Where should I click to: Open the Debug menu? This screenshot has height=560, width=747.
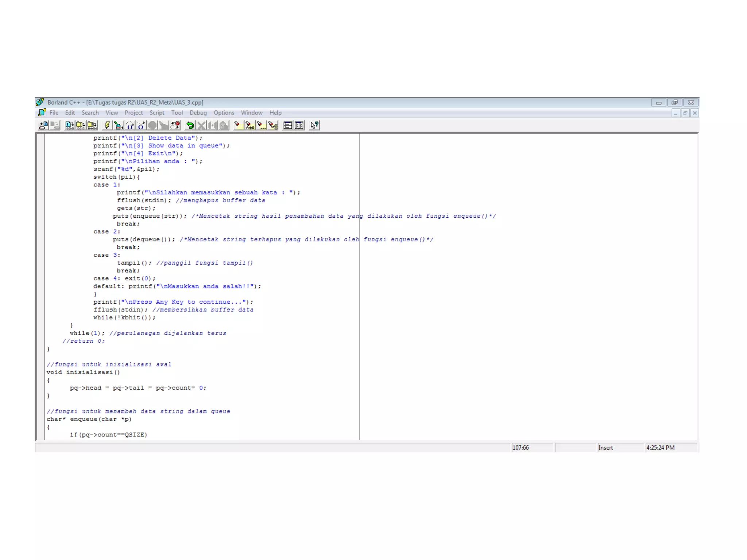[198, 113]
